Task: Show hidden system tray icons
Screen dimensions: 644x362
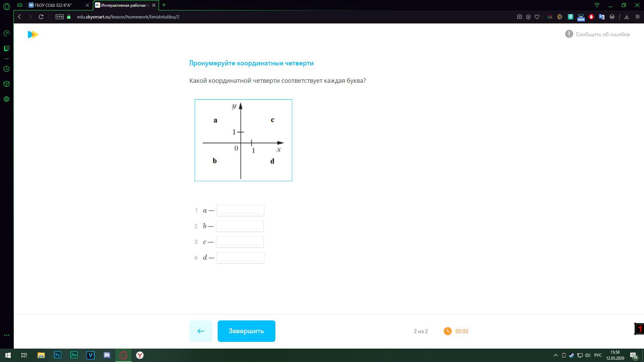Action: 555,355
